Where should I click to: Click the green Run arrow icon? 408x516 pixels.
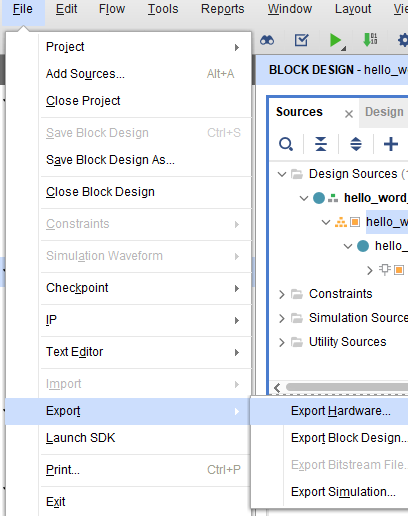(335, 40)
